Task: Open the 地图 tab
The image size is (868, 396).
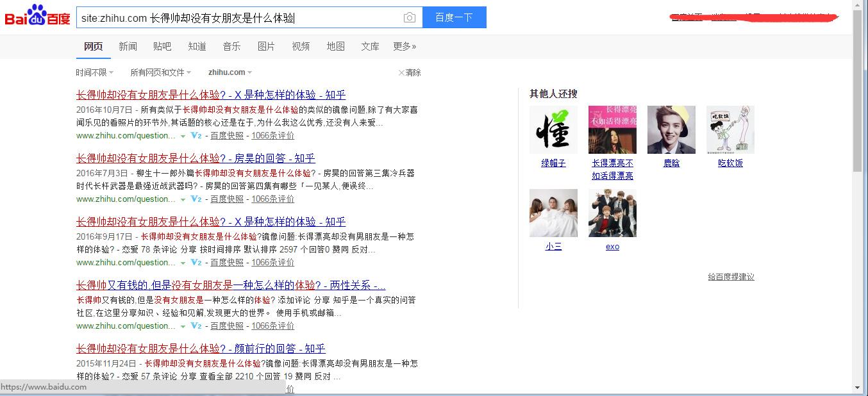Action: click(335, 46)
